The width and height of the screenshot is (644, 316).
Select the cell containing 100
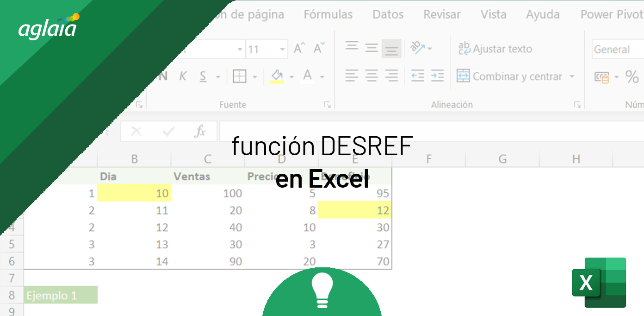[208, 193]
